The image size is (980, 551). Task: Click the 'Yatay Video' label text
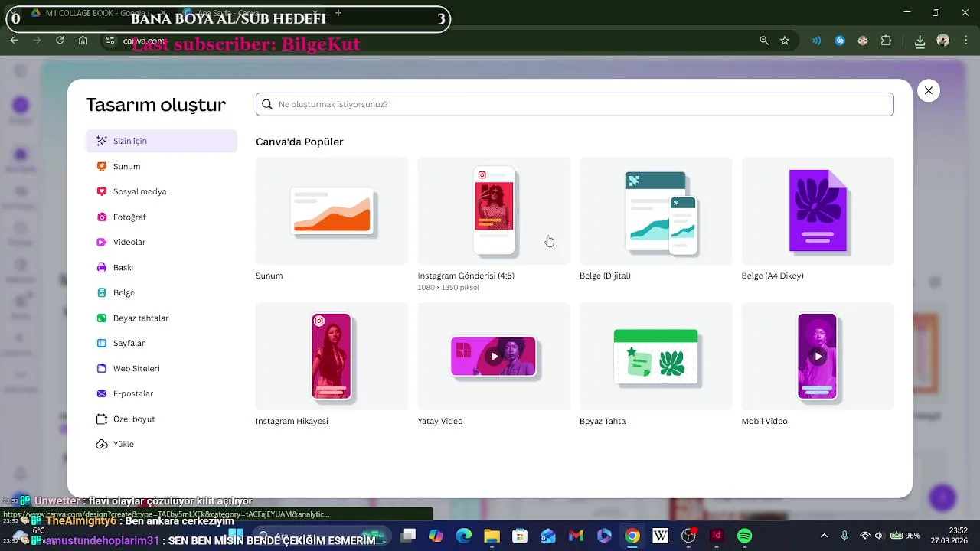(440, 421)
